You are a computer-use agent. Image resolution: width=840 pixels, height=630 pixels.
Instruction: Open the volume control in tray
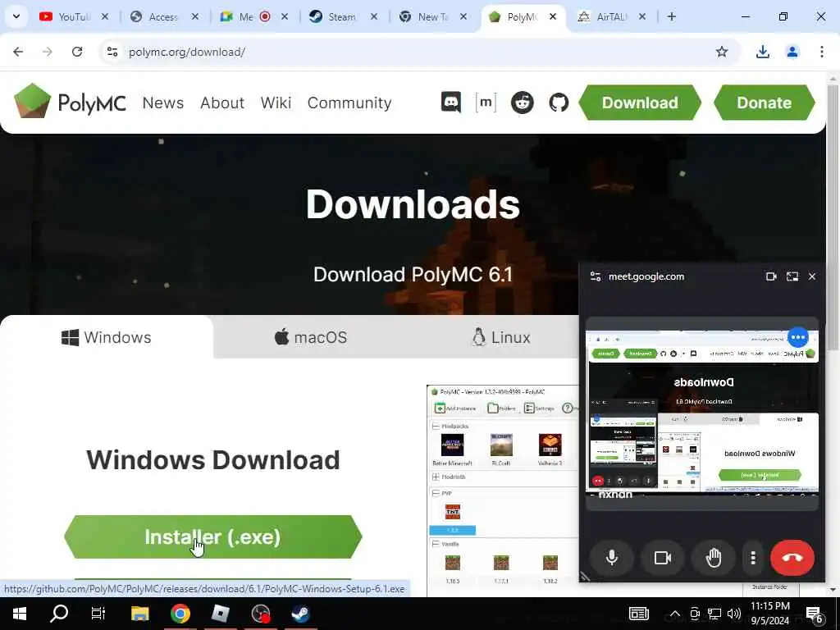pyautogui.click(x=734, y=614)
